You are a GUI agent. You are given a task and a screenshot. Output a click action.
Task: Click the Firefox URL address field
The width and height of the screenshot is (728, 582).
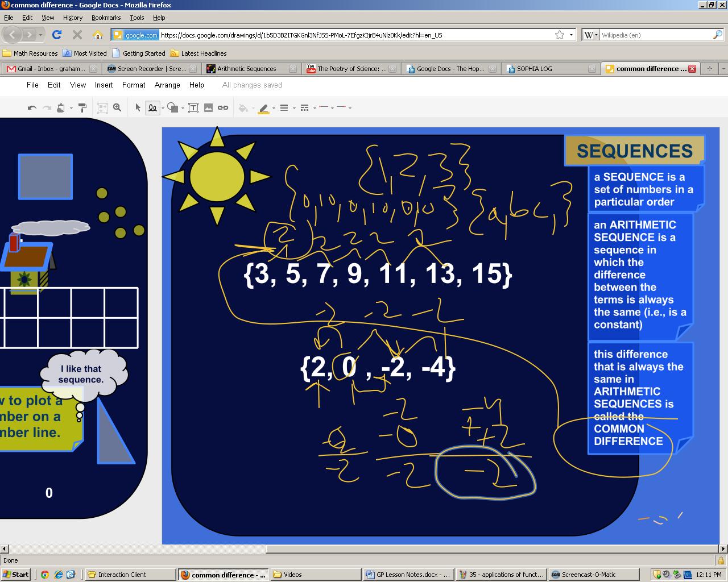(x=353, y=35)
